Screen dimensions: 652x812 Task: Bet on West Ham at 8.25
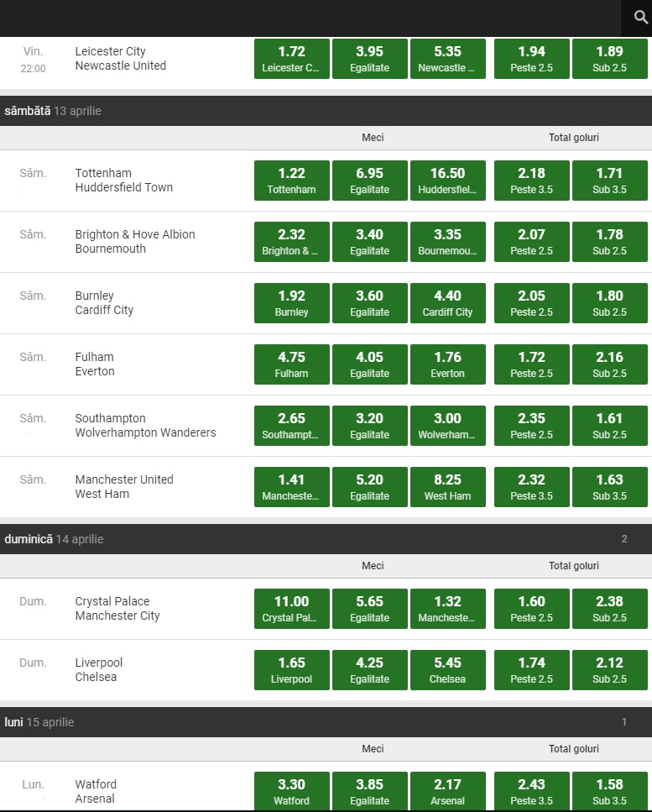point(447,487)
